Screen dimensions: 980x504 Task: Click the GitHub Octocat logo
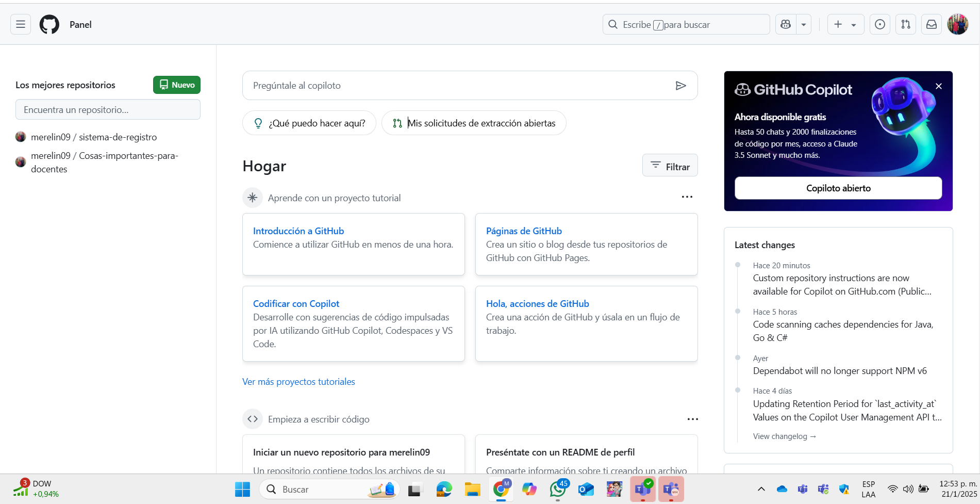pyautogui.click(x=49, y=24)
